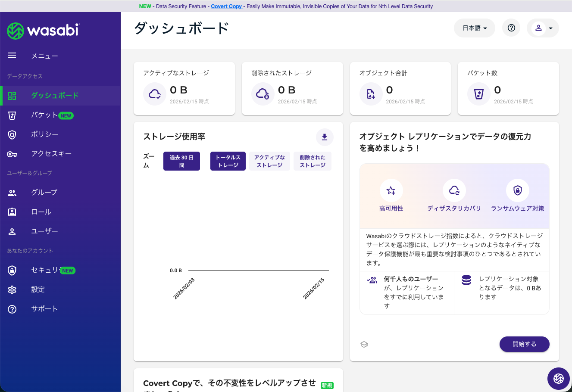The width and height of the screenshot is (572, 392).
Task: Click the 高可用性 star icon
Action: point(391,190)
